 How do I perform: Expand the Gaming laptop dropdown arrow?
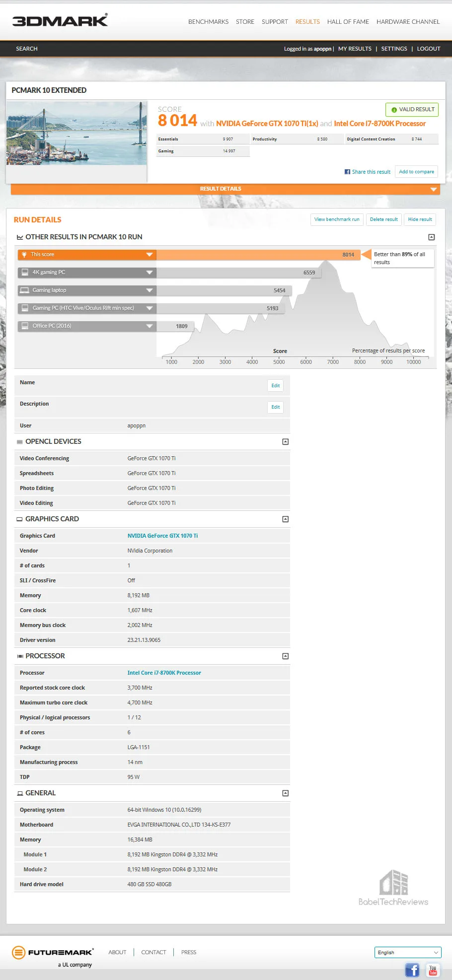[x=149, y=290]
